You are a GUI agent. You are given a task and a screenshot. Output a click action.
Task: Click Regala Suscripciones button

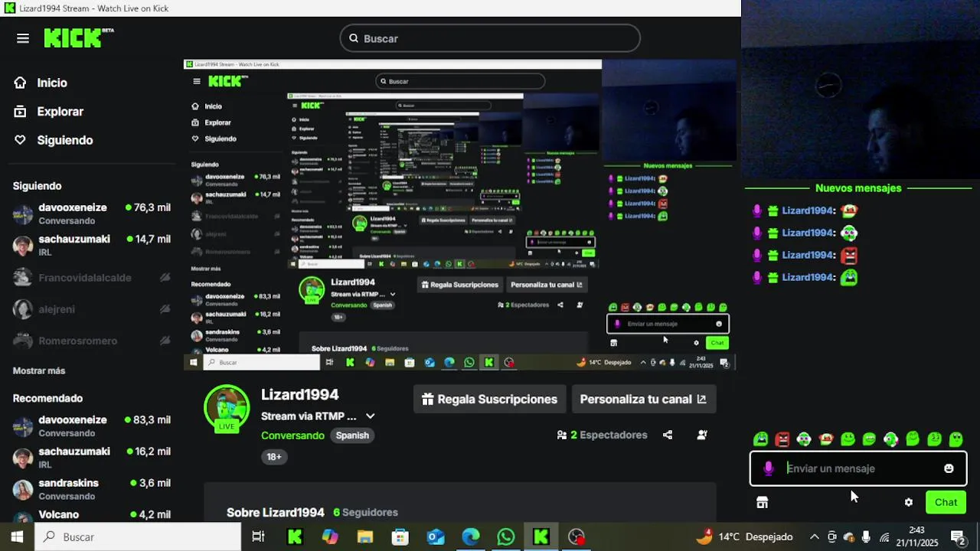[490, 399]
